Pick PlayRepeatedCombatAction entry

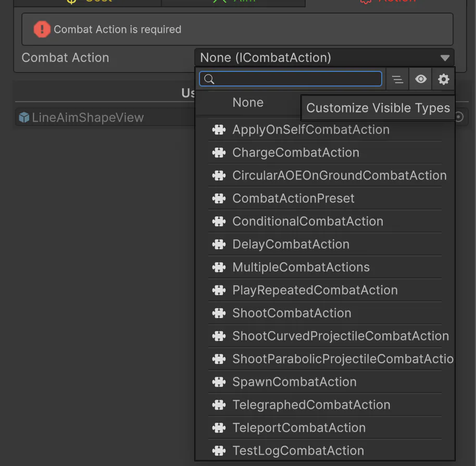[x=325, y=290]
